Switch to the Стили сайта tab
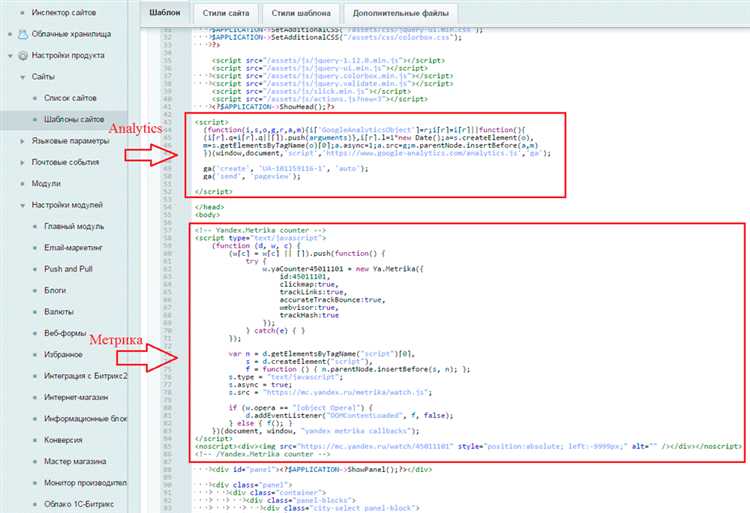This screenshot has height=513, width=750. [226, 13]
